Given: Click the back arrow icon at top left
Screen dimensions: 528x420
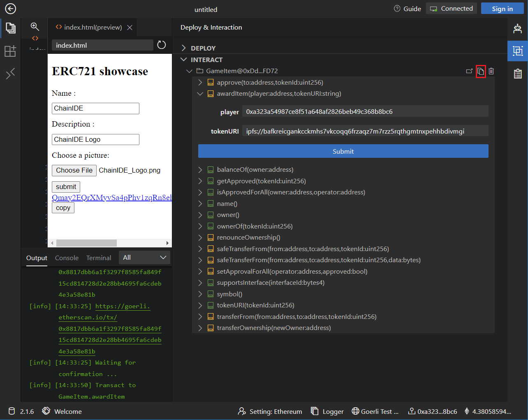Looking at the screenshot, I should click(x=10, y=9).
